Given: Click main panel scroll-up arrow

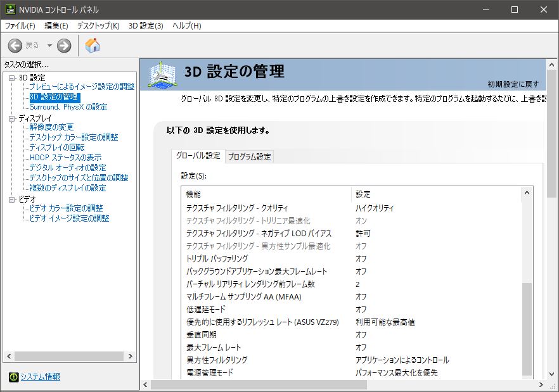Looking at the screenshot, I should (551, 65).
